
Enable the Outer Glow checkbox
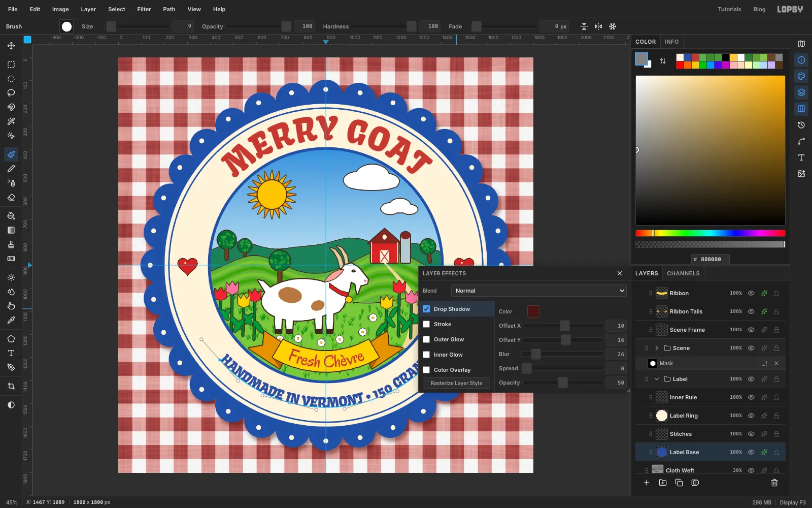point(426,339)
